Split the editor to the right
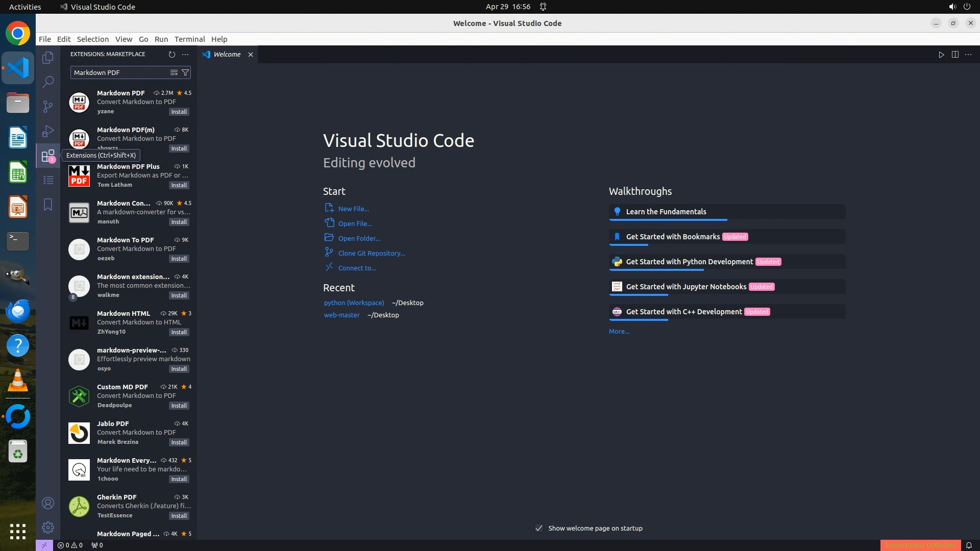The width and height of the screenshot is (980, 551). [x=955, y=55]
